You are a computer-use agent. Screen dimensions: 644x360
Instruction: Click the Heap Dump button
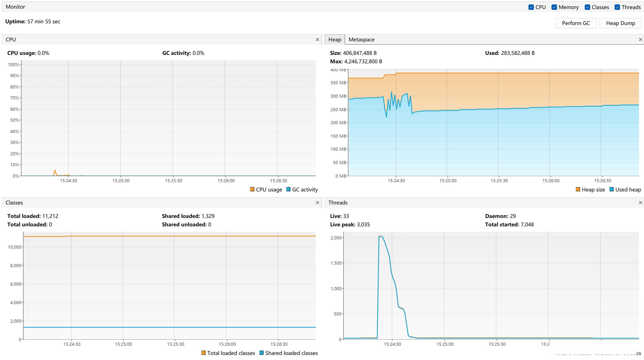(620, 23)
